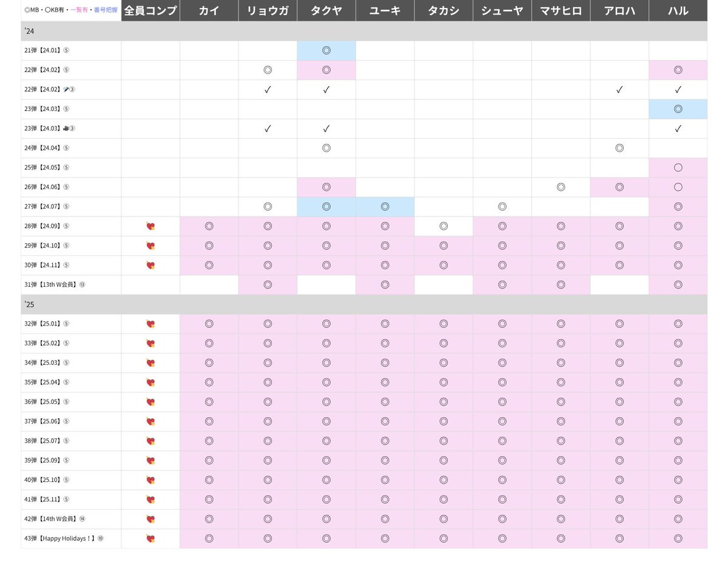
Task: Click the ◎MB・○KB有 legend text
Action: pyautogui.click(x=45, y=10)
